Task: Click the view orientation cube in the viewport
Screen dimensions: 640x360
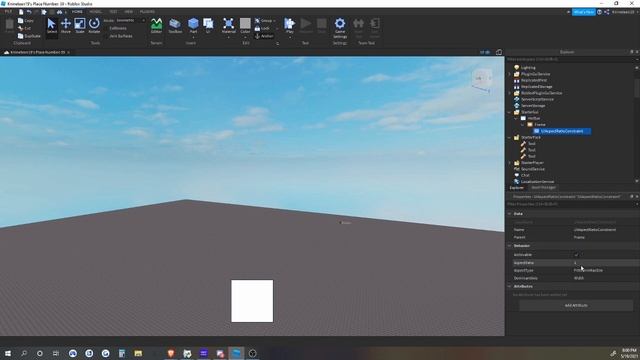Action: click(x=482, y=79)
